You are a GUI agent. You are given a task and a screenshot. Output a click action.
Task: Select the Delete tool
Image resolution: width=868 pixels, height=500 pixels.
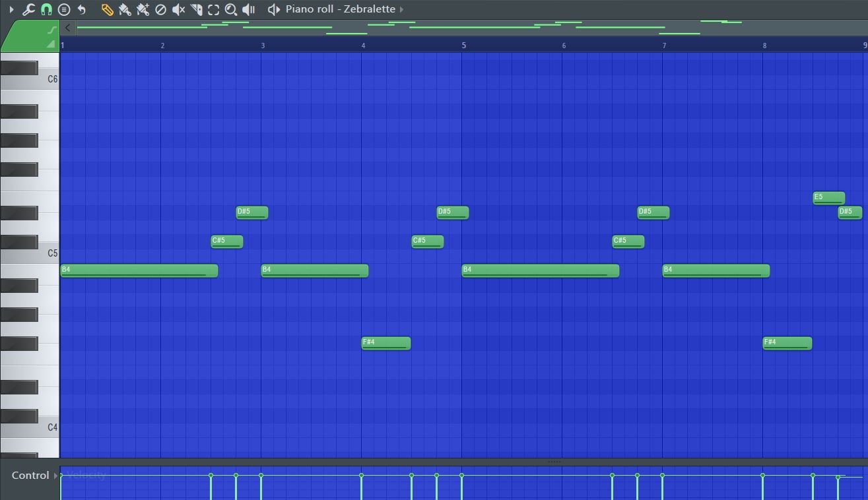160,9
